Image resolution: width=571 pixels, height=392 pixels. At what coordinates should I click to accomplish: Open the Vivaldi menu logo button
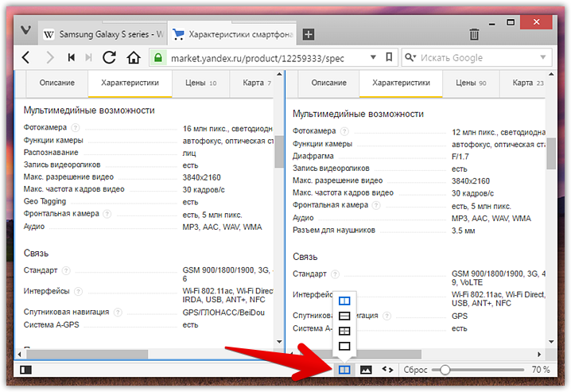click(25, 30)
